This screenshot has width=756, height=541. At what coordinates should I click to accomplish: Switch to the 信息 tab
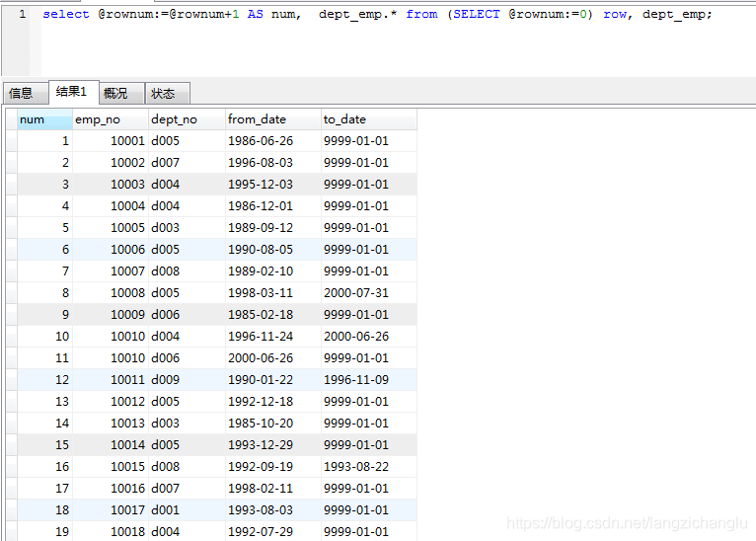[x=26, y=93]
